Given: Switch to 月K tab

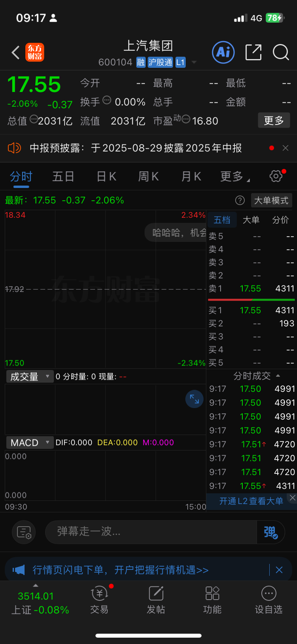Looking at the screenshot, I should [191, 176].
